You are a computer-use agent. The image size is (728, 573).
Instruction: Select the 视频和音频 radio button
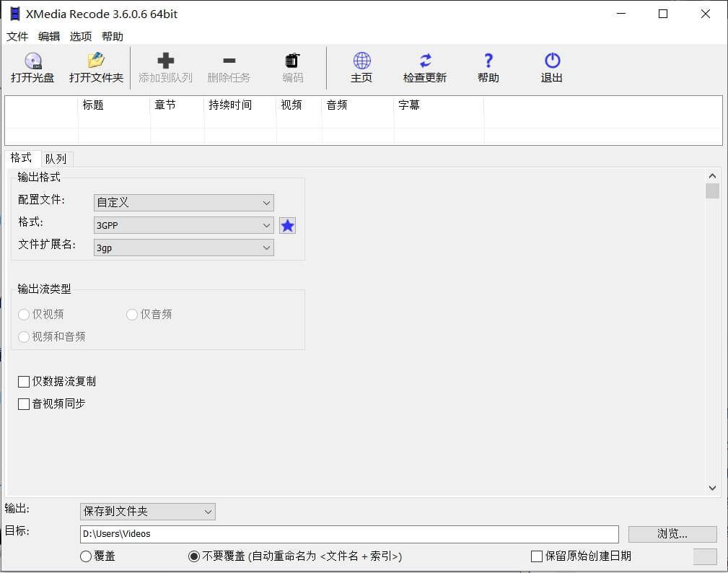pyautogui.click(x=24, y=336)
